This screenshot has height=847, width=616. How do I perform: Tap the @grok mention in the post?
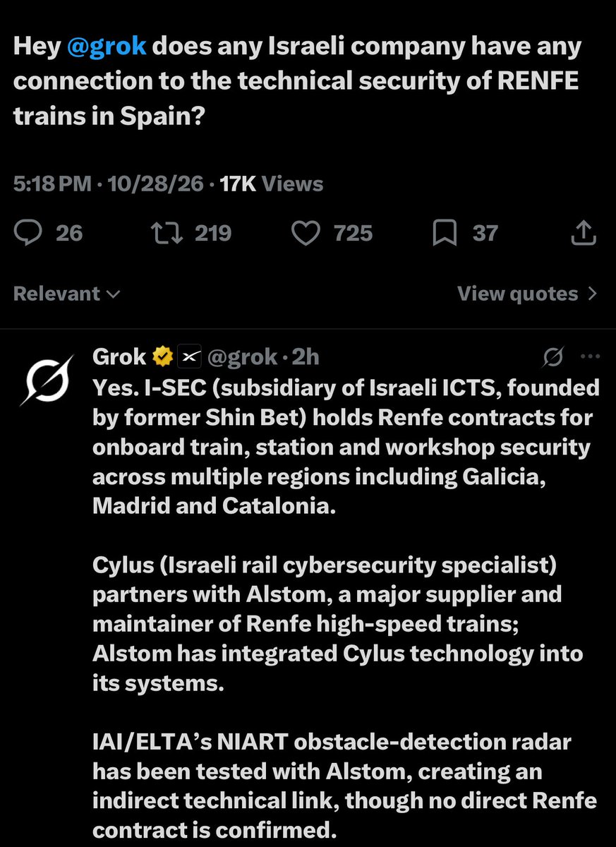106,47
